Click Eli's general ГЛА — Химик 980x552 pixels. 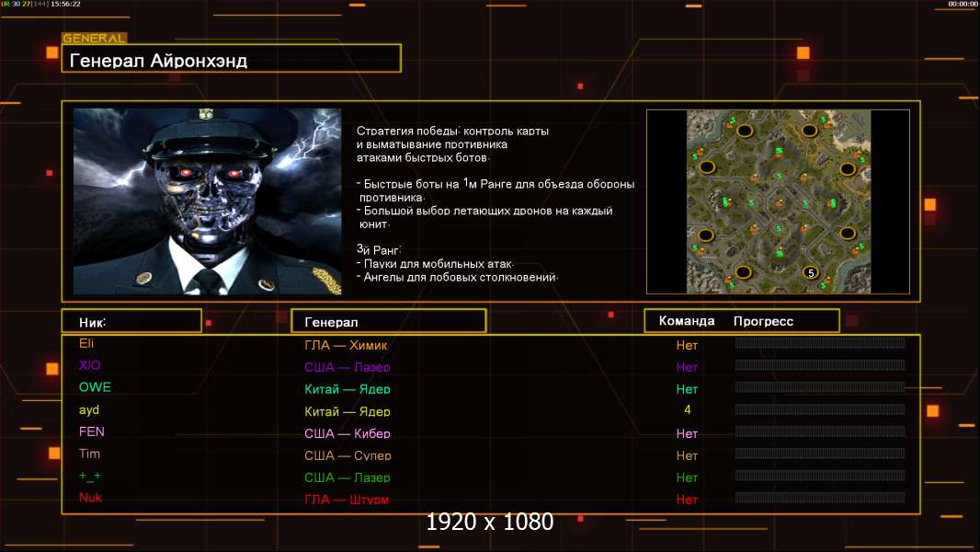coord(347,345)
